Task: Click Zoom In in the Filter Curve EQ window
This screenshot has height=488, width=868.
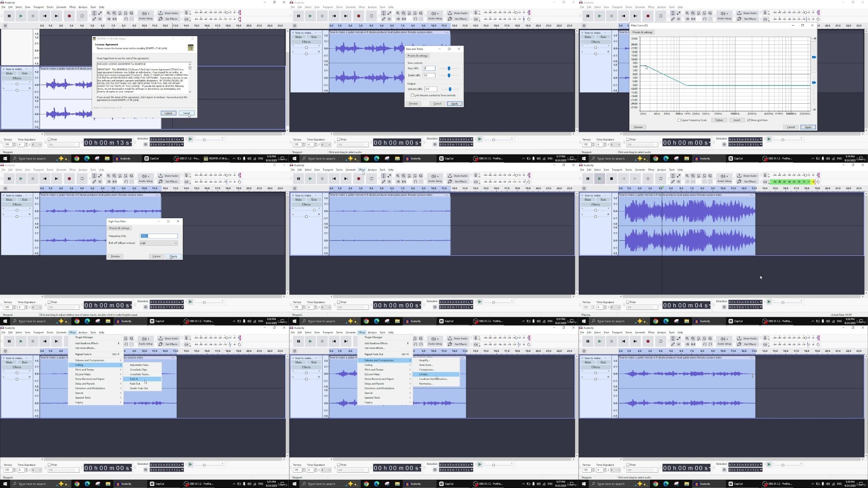Action: [687, 14]
